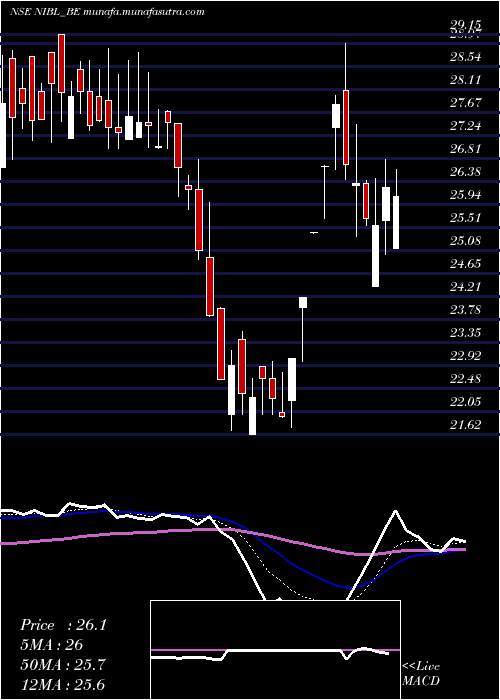Image resolution: width=500 pixels, height=700 pixels.
Task: Click the 50MA : 25.7 readout
Action: coord(63,665)
